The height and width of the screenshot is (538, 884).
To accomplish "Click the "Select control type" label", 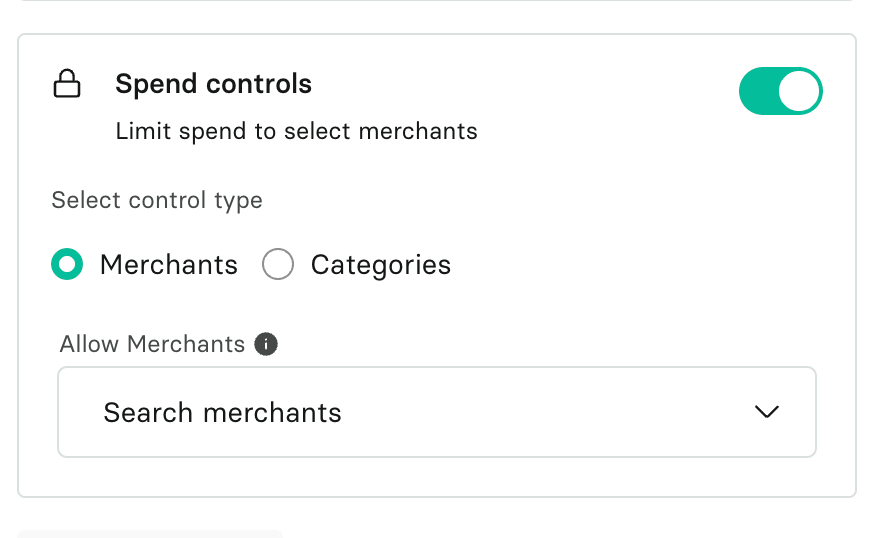I will coord(157,200).
